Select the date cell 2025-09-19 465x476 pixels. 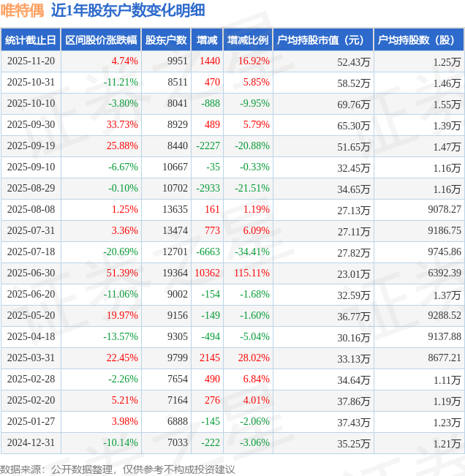pos(31,146)
